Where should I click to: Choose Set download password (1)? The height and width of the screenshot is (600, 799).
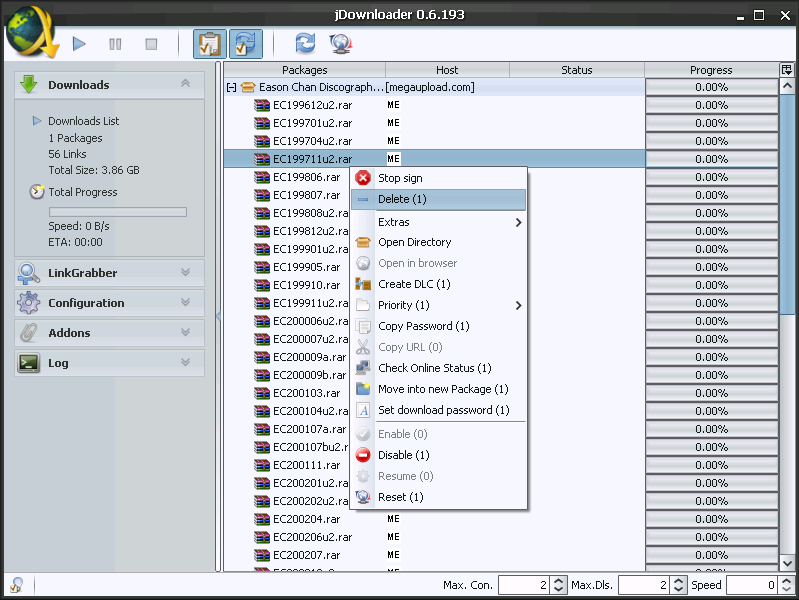pos(438,410)
